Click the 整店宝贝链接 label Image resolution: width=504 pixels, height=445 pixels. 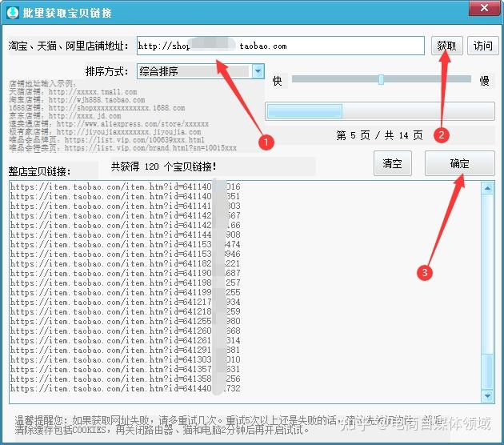point(39,171)
